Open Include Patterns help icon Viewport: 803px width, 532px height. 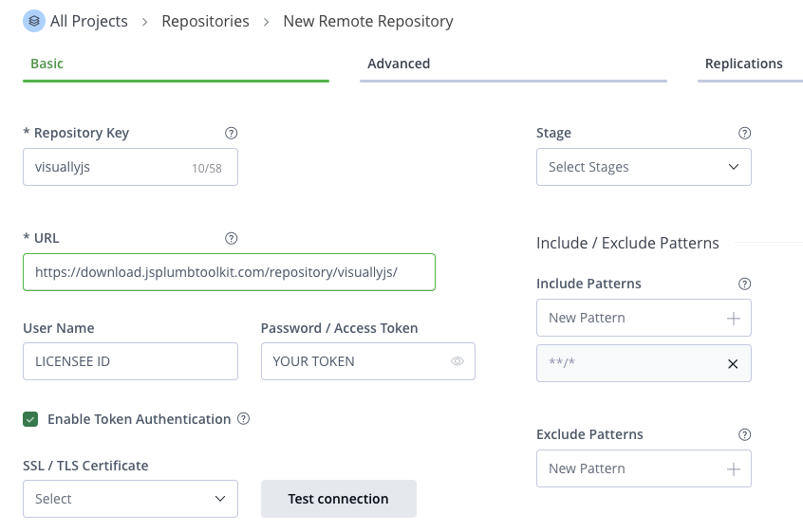[x=744, y=284]
